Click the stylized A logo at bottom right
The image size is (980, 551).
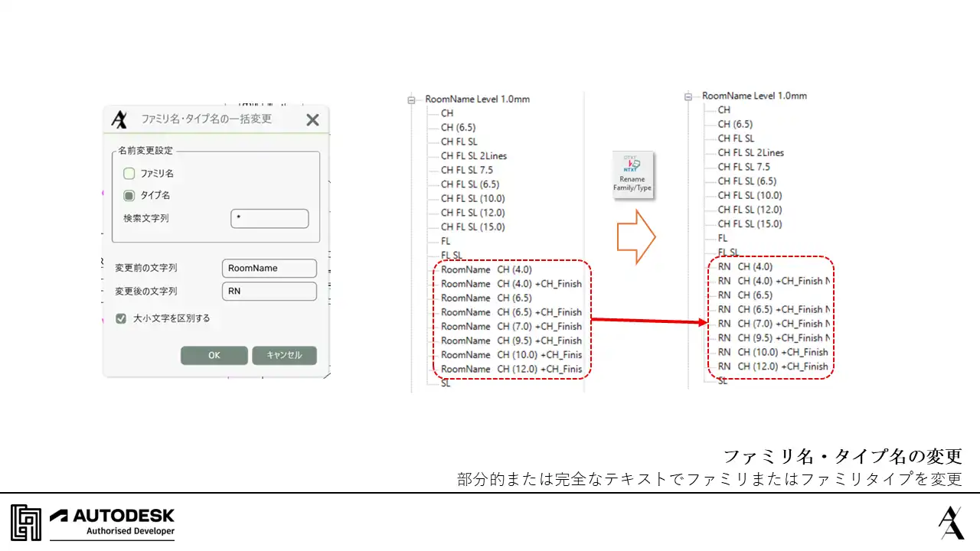point(951,522)
